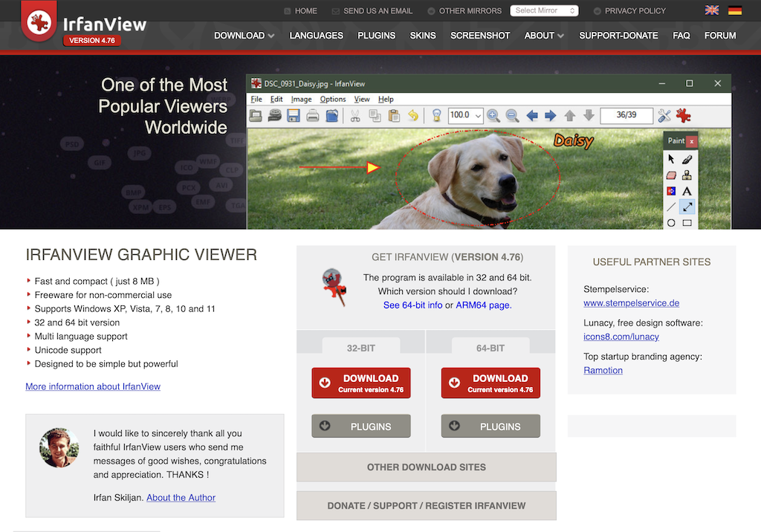Image resolution: width=761 pixels, height=532 pixels.
Task: Open the PLUGINS navigation item
Action: point(377,36)
